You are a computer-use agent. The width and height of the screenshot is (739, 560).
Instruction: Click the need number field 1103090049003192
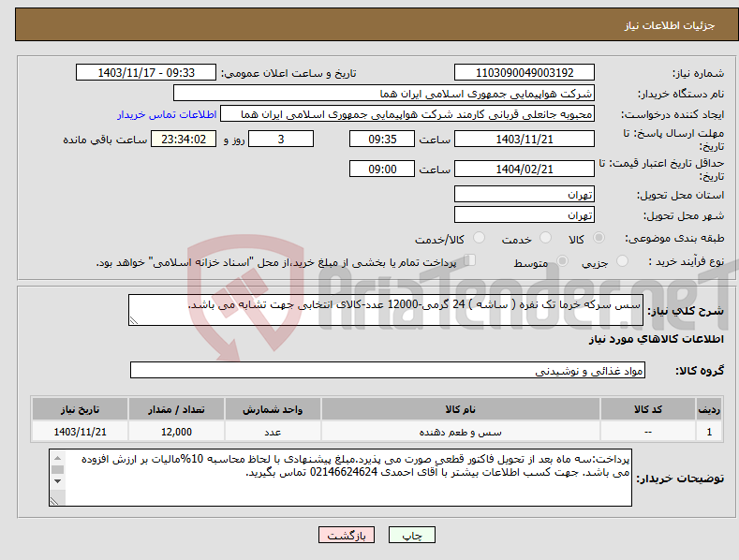[x=525, y=73]
